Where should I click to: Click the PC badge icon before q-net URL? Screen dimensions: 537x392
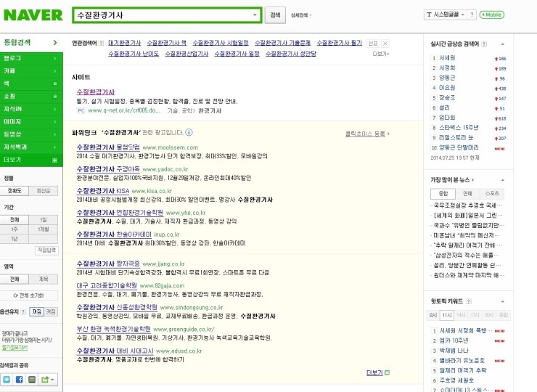click(81, 110)
